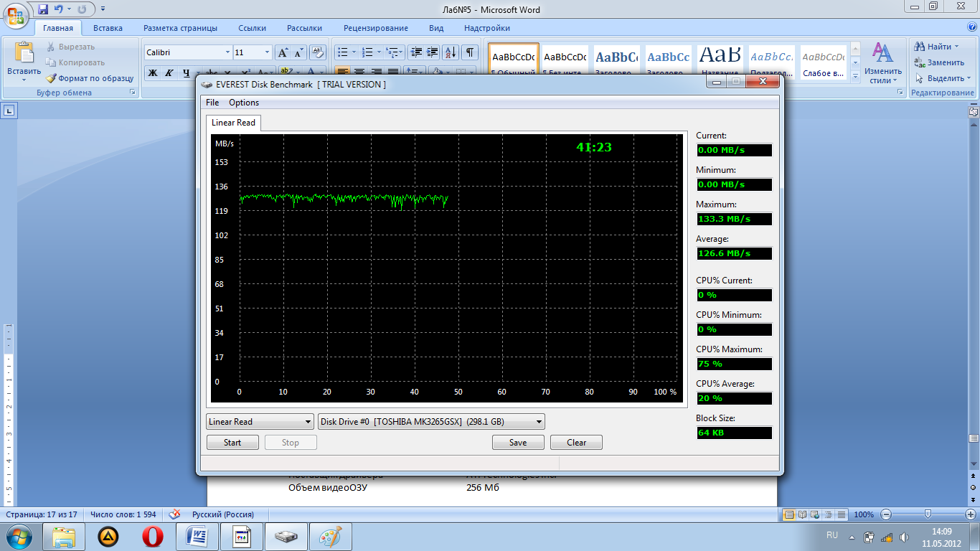The width and height of the screenshot is (980, 551).
Task: Open Opera browser from the taskbar
Action: (x=152, y=537)
